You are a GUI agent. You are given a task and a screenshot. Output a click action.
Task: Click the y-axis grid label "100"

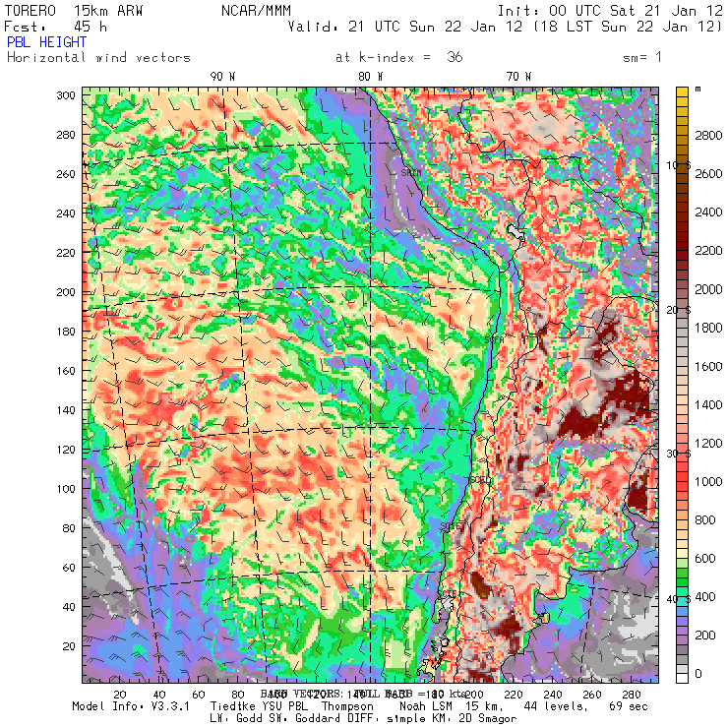click(66, 489)
